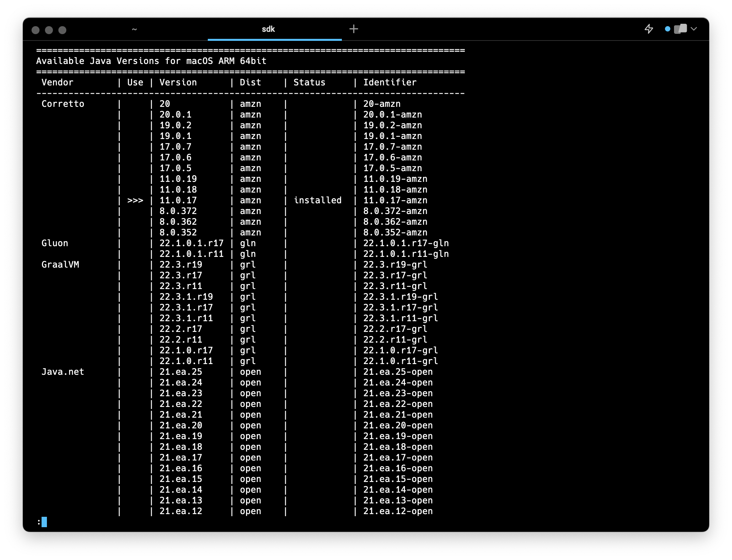The width and height of the screenshot is (732, 560).
Task: Click the minimize window traffic light
Action: (49, 30)
